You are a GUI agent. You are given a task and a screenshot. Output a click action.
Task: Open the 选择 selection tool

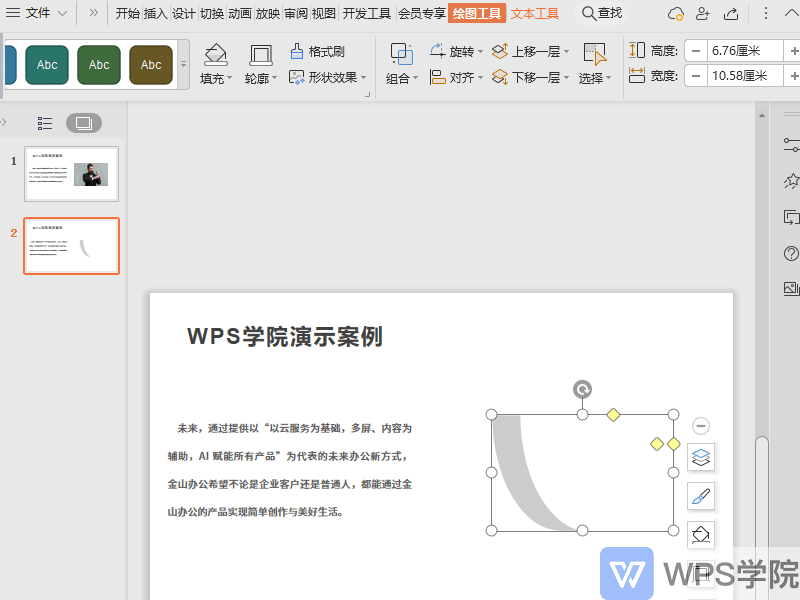594,64
